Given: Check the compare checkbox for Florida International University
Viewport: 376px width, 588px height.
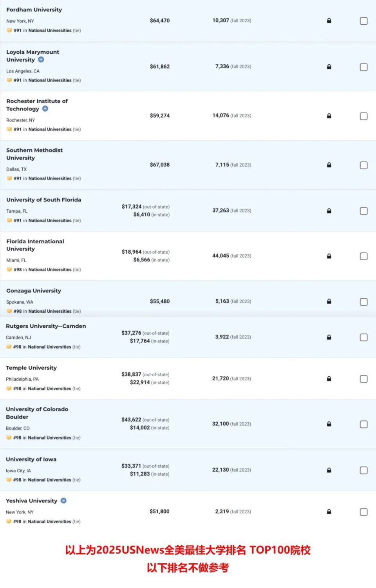Looking at the screenshot, I should coord(363,256).
